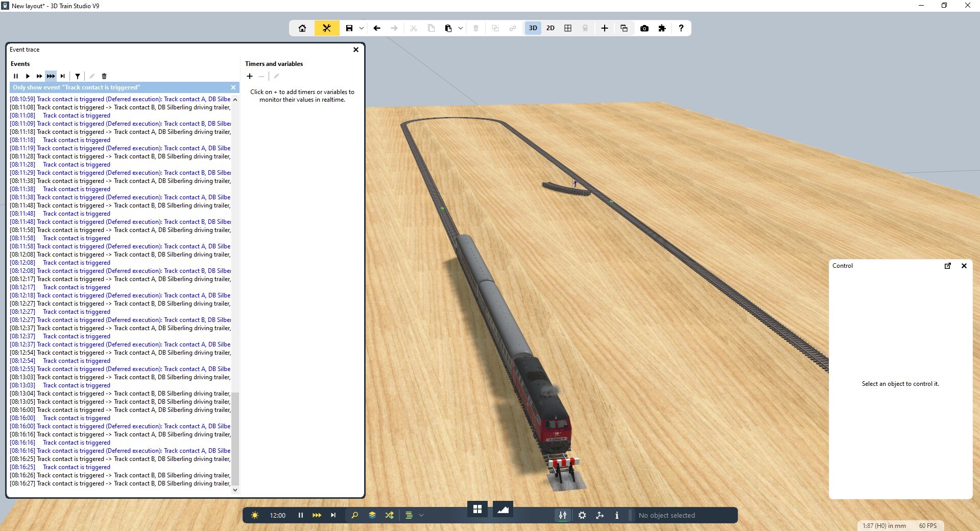The height and width of the screenshot is (531, 980).
Task: Open the plugins puzzle-piece icon
Action: point(662,28)
